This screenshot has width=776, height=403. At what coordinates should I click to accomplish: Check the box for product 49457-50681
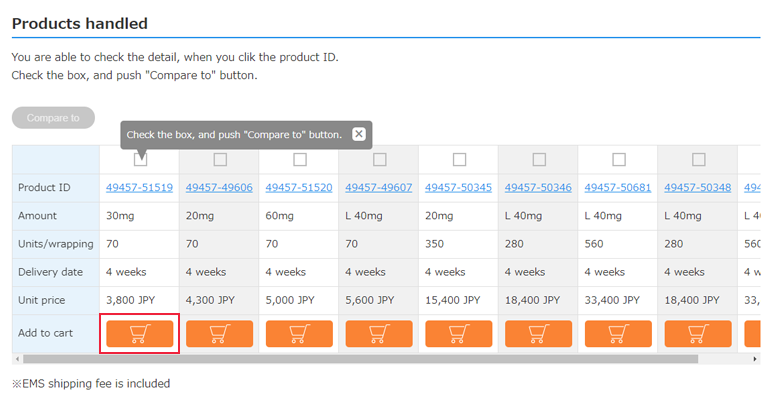[x=619, y=159]
